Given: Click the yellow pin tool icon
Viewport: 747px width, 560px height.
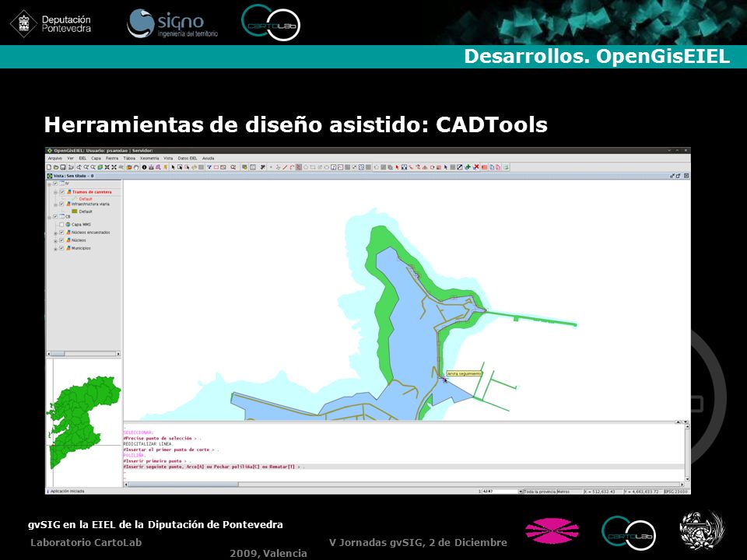Looking at the screenshot, I should (x=166, y=167).
